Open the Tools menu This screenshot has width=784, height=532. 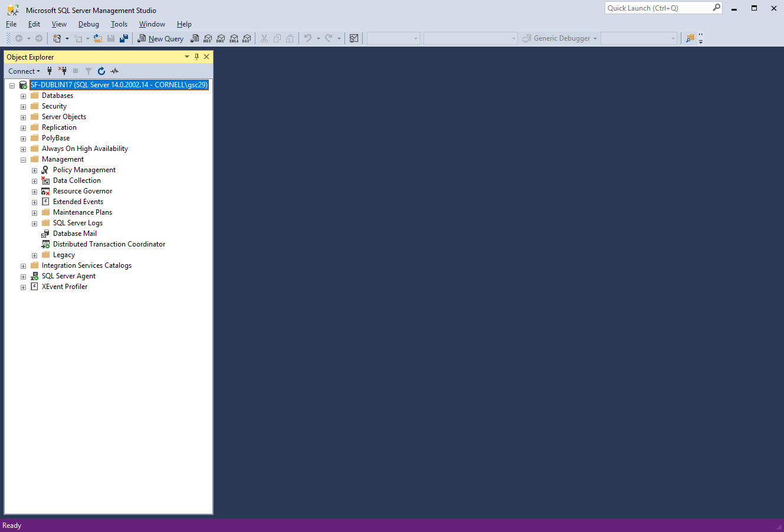[119, 24]
